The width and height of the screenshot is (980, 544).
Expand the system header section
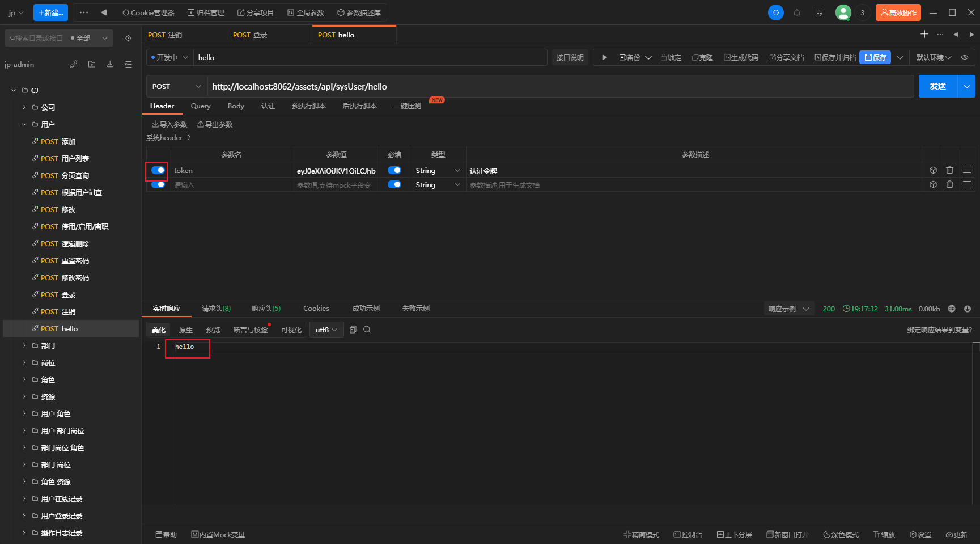[x=169, y=138]
